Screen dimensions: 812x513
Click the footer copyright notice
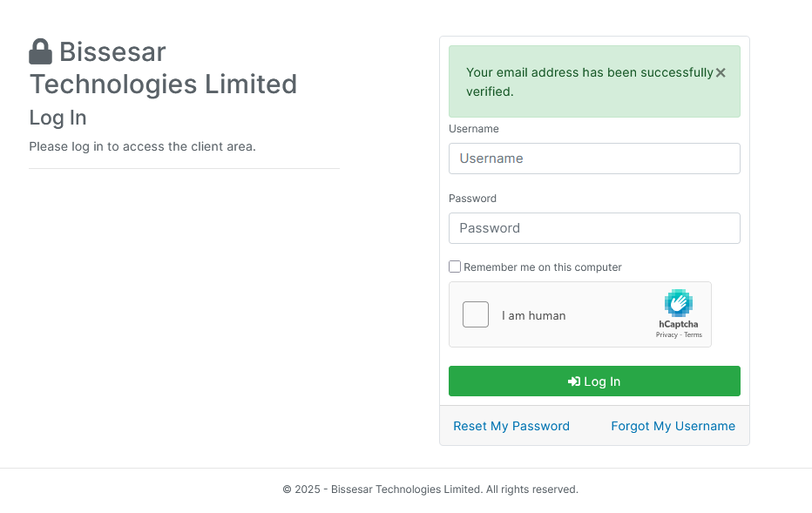[x=430, y=489]
